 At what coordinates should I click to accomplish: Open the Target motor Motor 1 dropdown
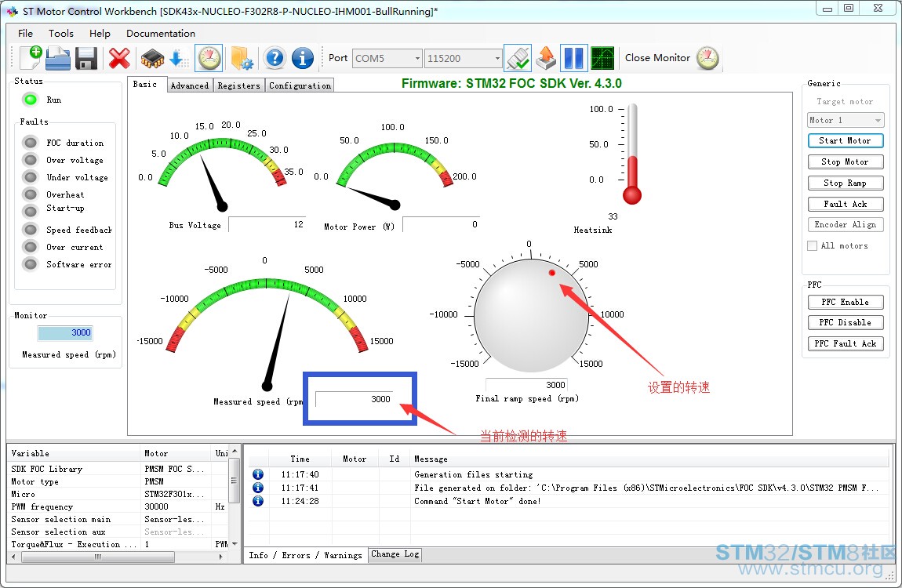point(845,120)
